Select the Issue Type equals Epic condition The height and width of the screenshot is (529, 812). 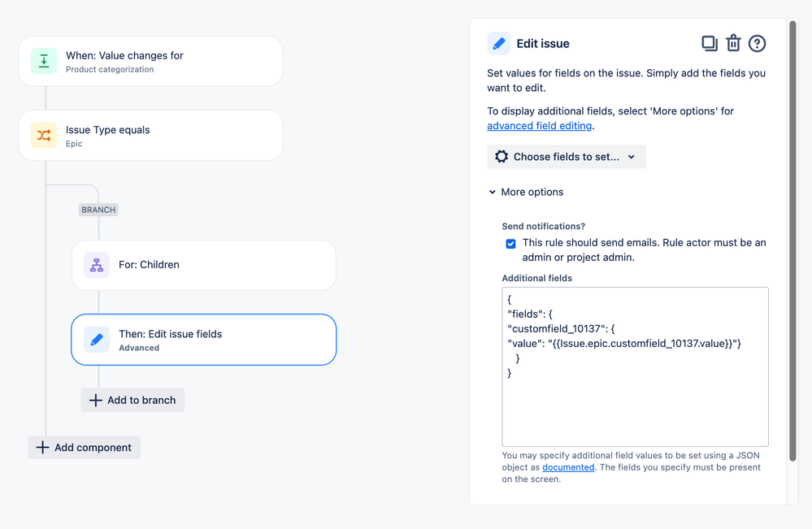pyautogui.click(x=150, y=136)
